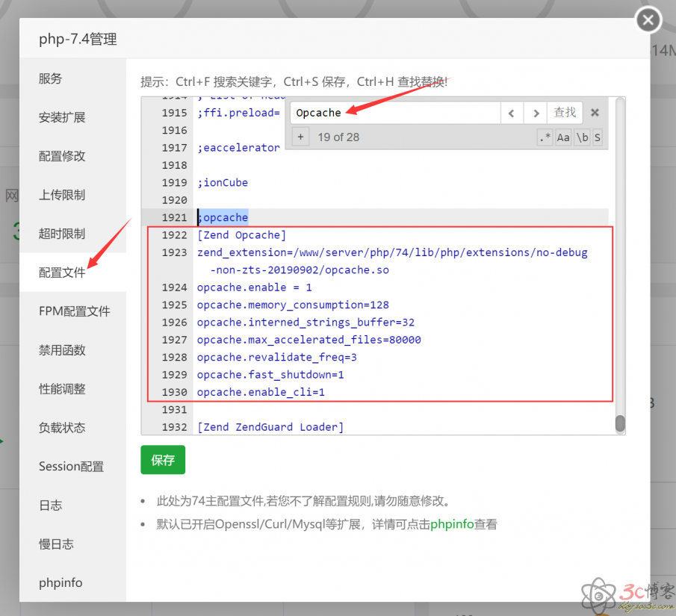Save the config with 保存 button

click(x=163, y=460)
